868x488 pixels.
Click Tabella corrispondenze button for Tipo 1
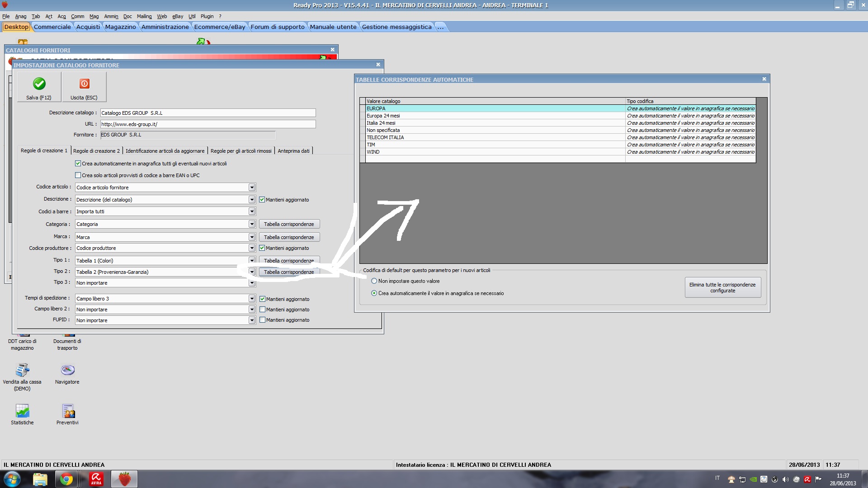pyautogui.click(x=289, y=261)
